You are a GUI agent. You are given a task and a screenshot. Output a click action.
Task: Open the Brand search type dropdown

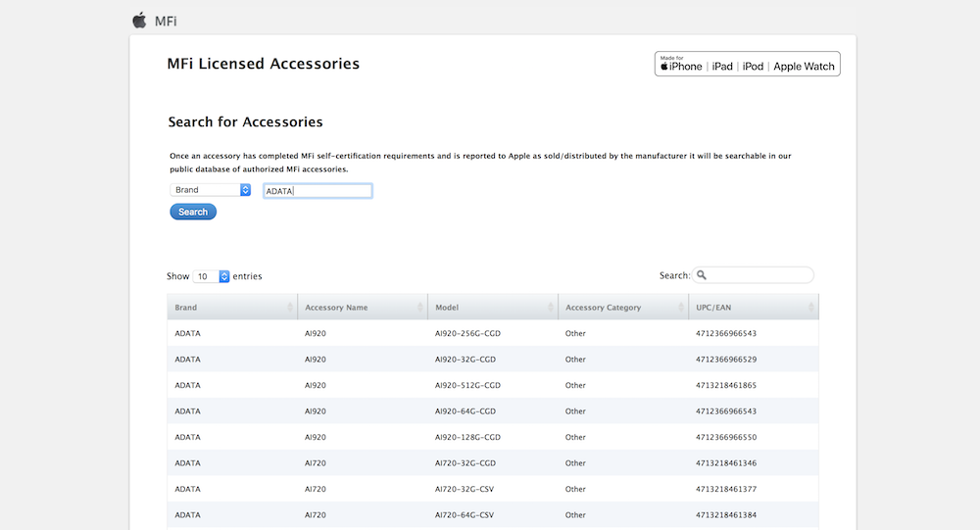[210, 190]
